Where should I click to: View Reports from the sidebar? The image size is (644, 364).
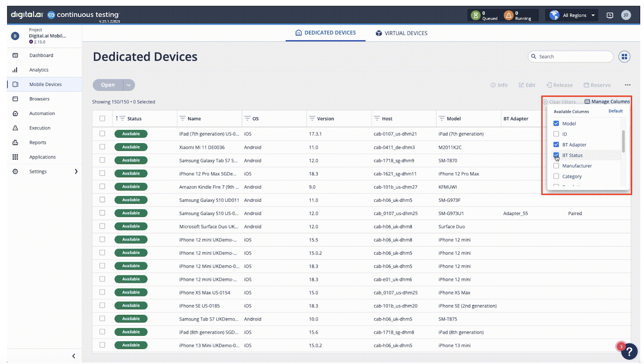pos(37,142)
